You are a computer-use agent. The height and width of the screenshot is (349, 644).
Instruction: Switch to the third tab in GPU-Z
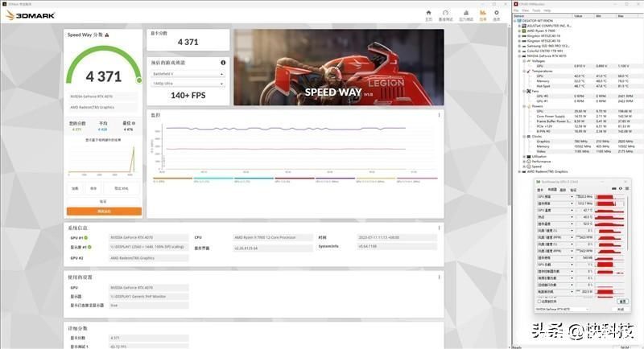click(563, 190)
